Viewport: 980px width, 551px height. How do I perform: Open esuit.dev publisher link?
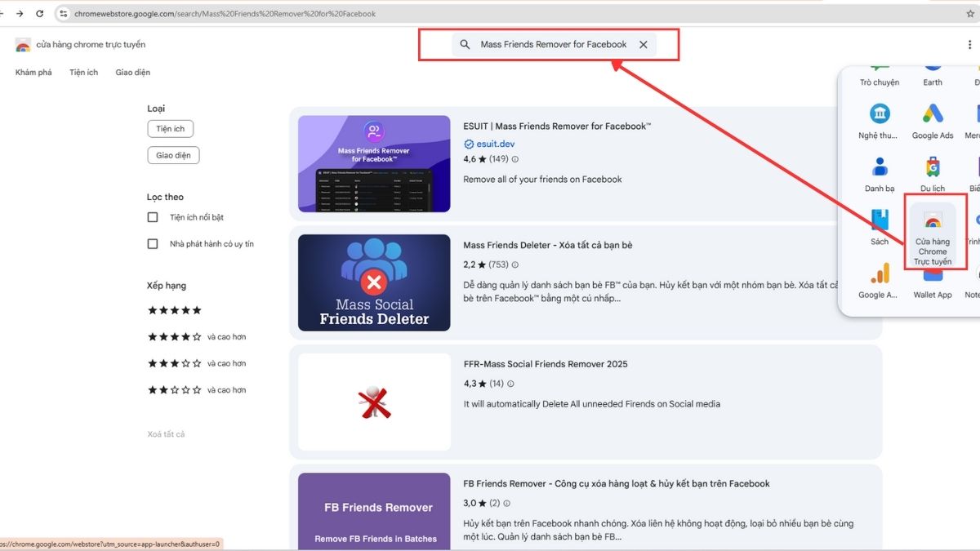pos(496,144)
